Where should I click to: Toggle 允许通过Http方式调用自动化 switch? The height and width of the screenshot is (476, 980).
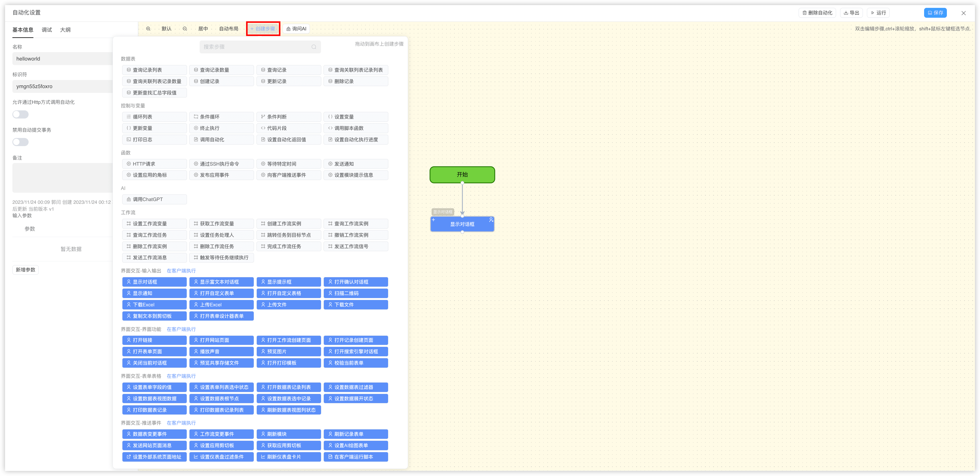(20, 114)
